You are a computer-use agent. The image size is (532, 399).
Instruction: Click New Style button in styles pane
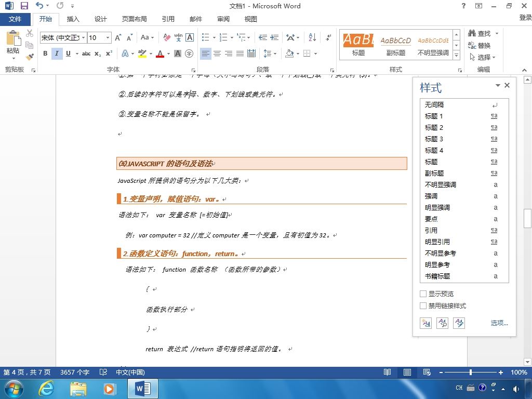[x=425, y=323]
